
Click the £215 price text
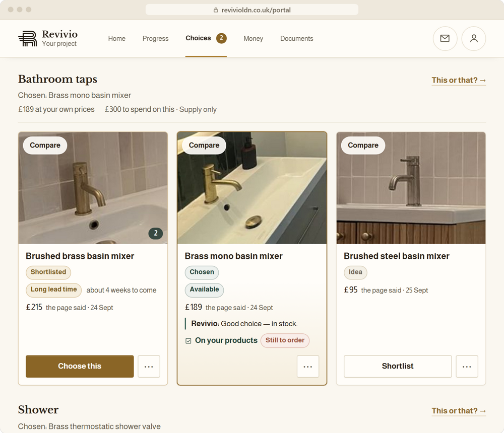[34, 308]
